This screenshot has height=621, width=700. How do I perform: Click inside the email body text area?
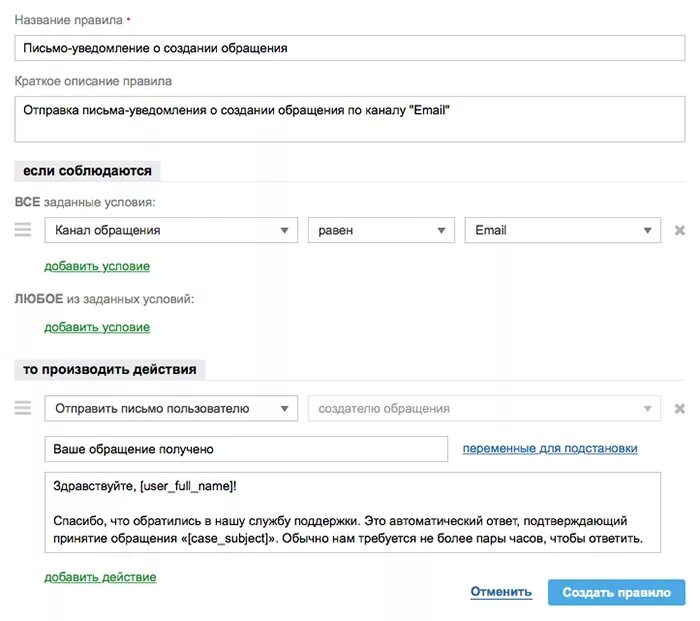(x=353, y=513)
